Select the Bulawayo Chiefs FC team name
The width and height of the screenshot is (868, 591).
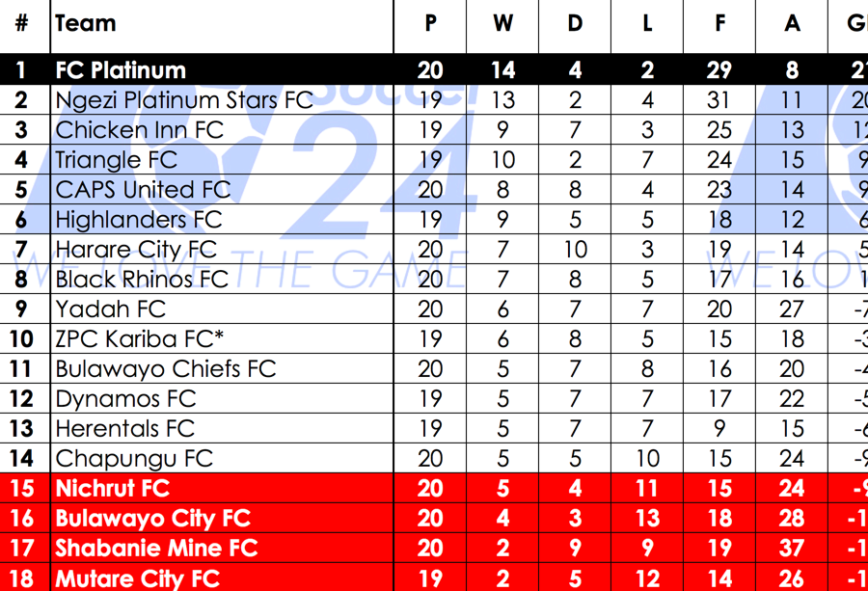coord(166,369)
